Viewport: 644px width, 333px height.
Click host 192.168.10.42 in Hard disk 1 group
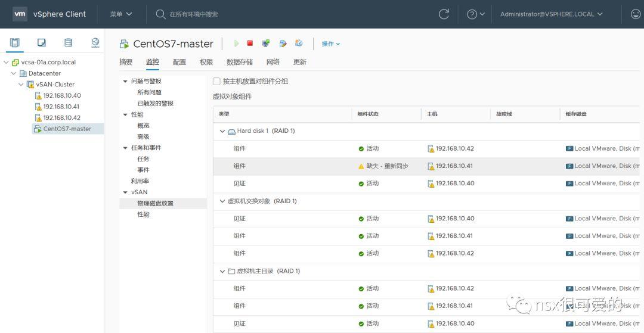coord(454,148)
